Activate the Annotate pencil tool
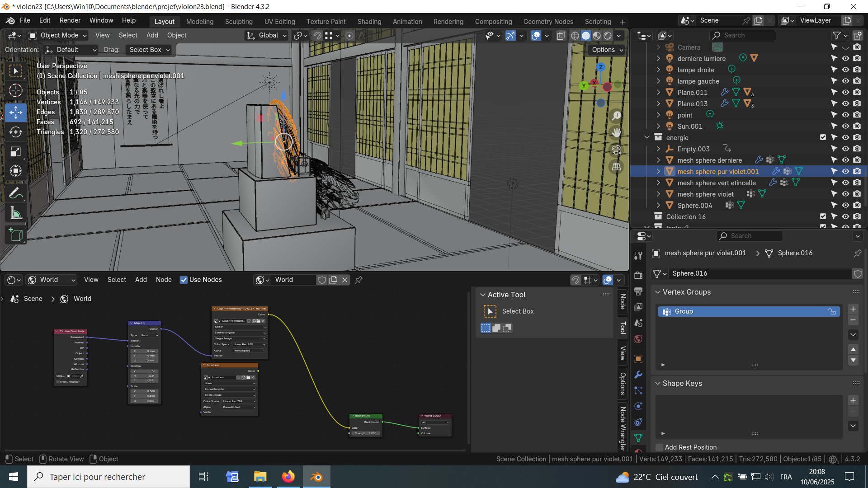This screenshot has height=488, width=868. click(16, 193)
